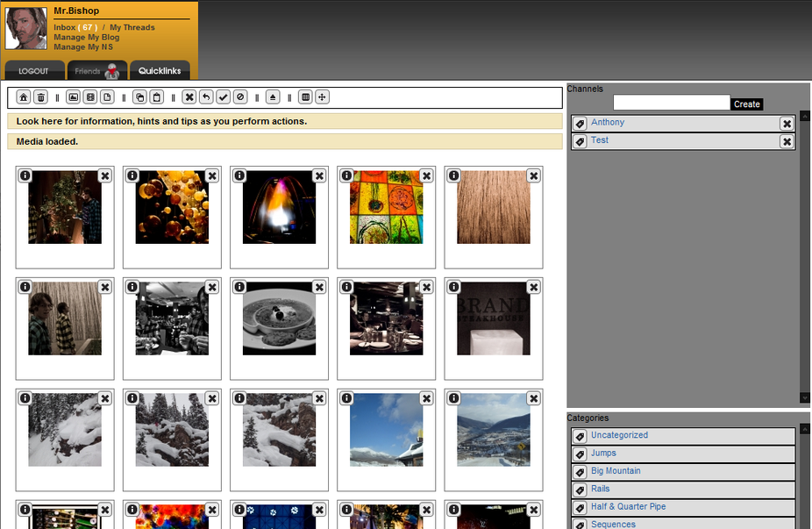Choose the Sequences category
812x529 pixels.
(x=613, y=524)
